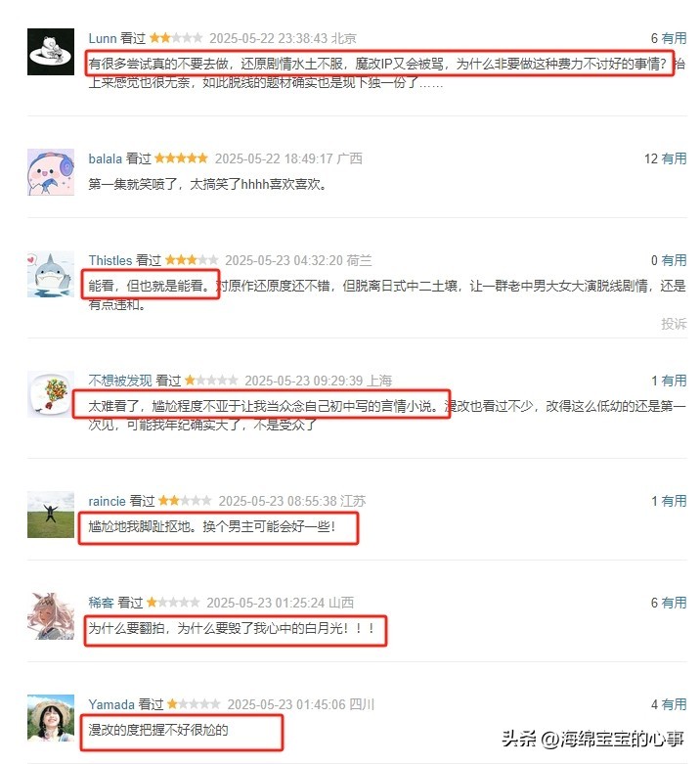Visit 不想被发现 user profile link

pos(120,381)
